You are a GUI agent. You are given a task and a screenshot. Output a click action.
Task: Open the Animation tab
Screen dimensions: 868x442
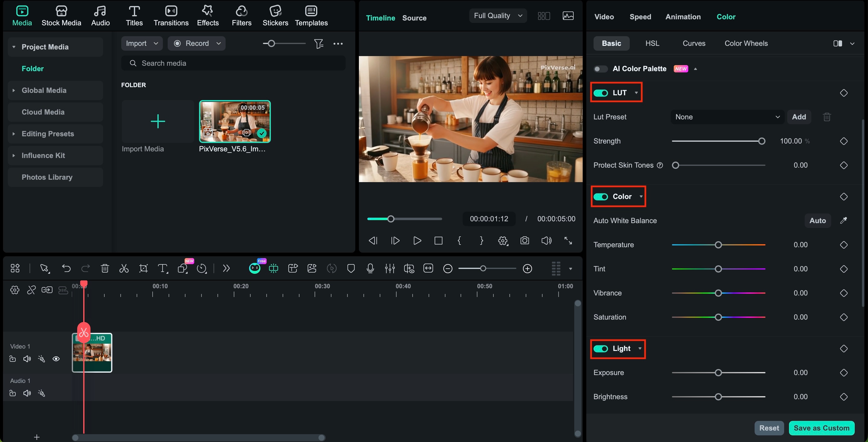tap(683, 17)
